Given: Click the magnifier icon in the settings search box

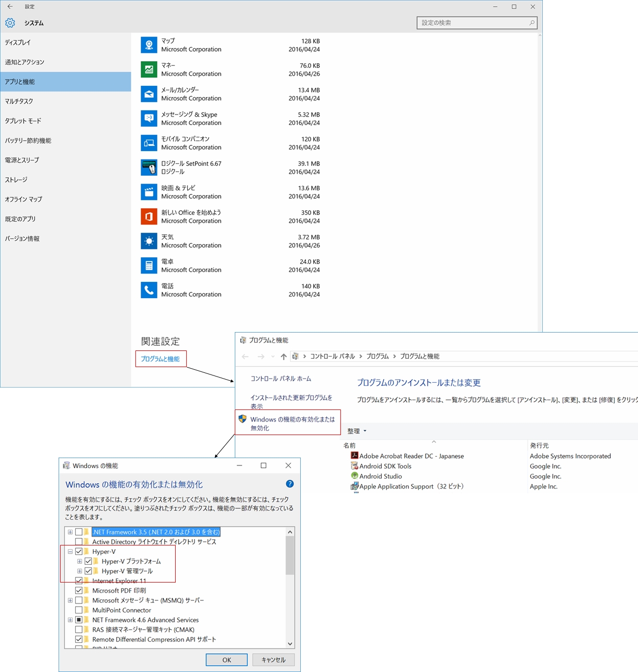Looking at the screenshot, I should [x=532, y=23].
